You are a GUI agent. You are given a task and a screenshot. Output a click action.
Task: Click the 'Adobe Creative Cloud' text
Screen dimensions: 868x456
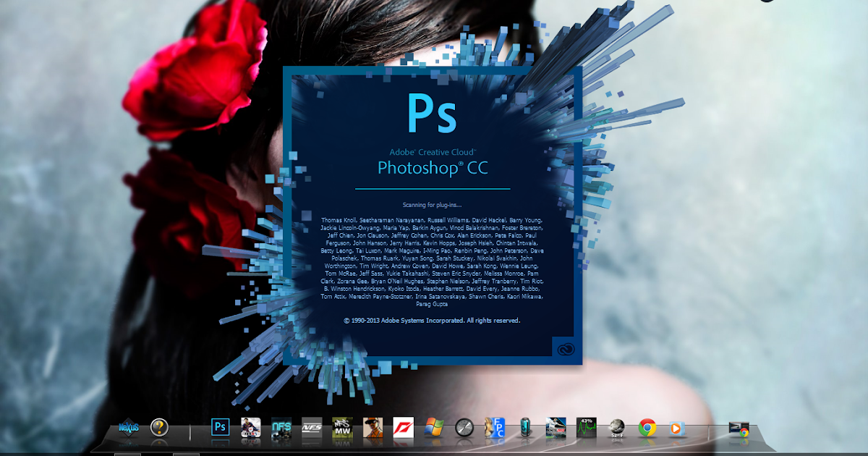(x=433, y=152)
